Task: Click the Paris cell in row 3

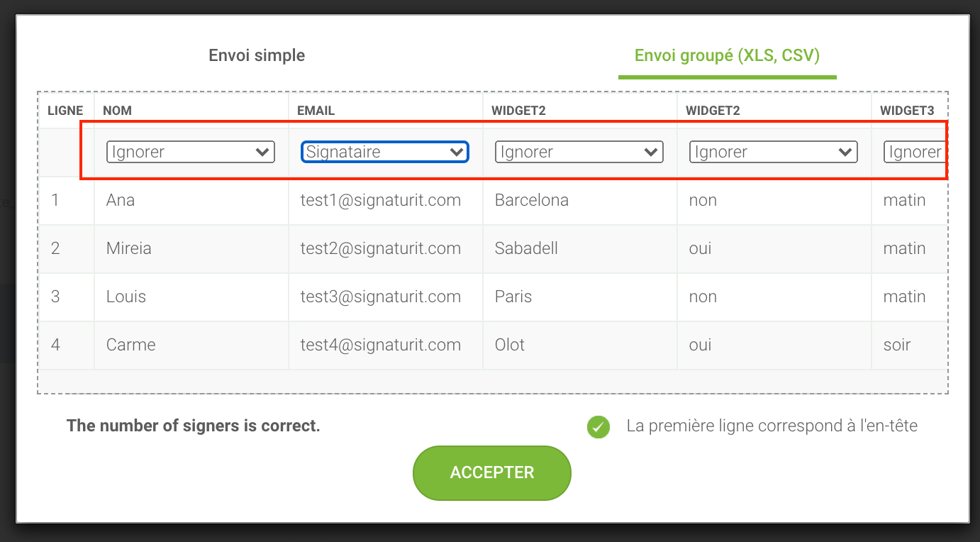Action: pyautogui.click(x=579, y=297)
